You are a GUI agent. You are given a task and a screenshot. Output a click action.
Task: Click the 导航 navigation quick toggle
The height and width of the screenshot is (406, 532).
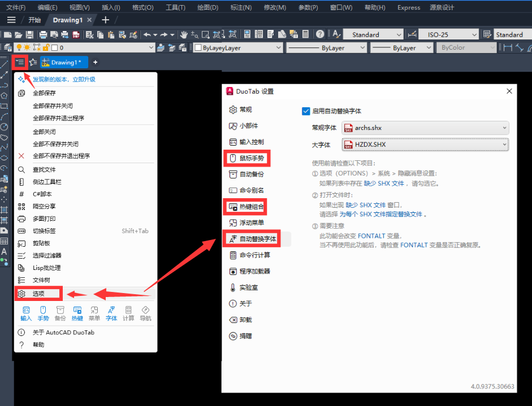[x=145, y=313]
